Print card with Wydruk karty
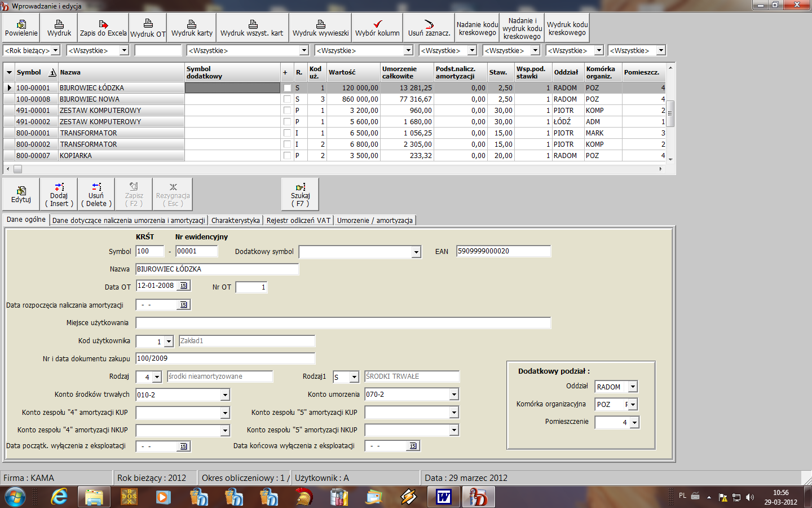This screenshot has width=812, height=508. pyautogui.click(x=192, y=28)
